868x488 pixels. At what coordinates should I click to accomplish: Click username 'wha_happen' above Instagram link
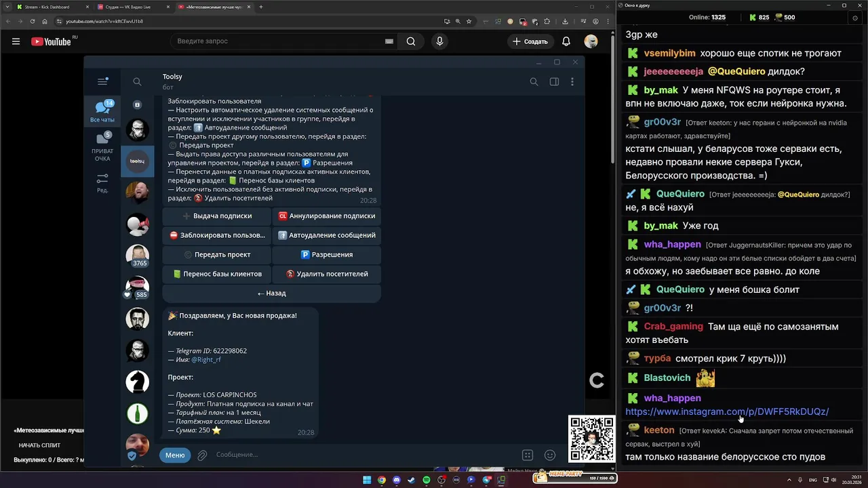(x=672, y=398)
